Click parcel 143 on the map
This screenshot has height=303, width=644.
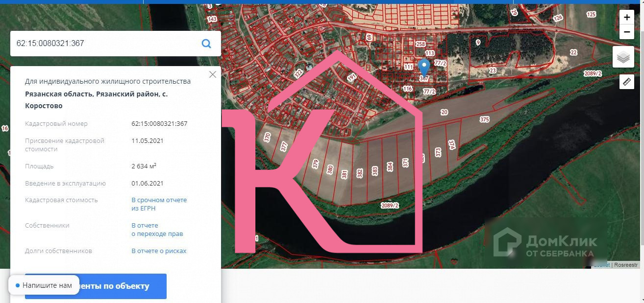(212, 19)
